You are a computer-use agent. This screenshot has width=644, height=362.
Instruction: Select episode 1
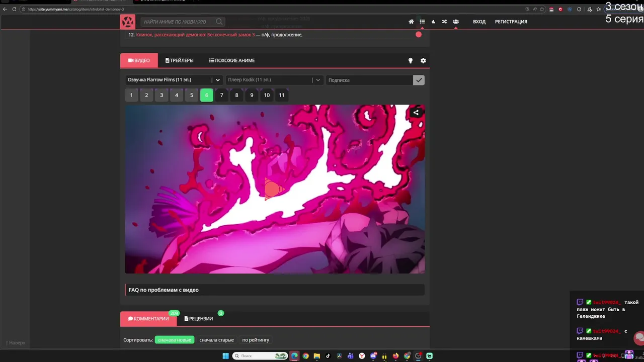[131, 95]
